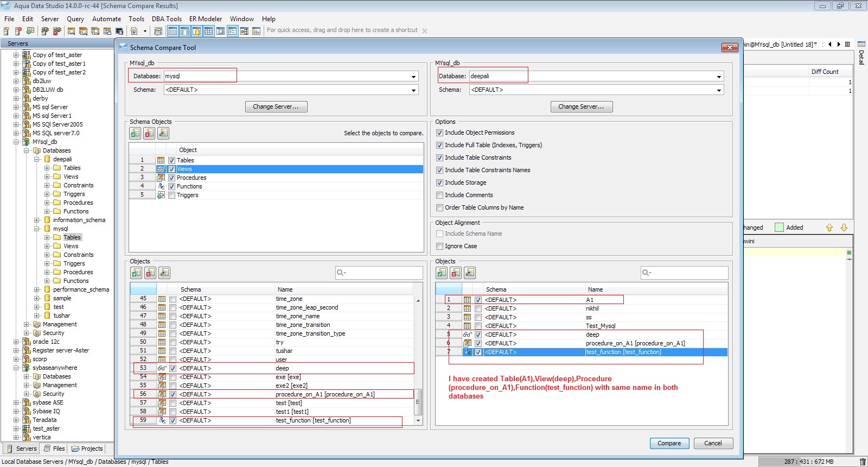Screen dimensions: 868x467
Task: Expand the oracle 12c server node
Action: tap(16, 342)
